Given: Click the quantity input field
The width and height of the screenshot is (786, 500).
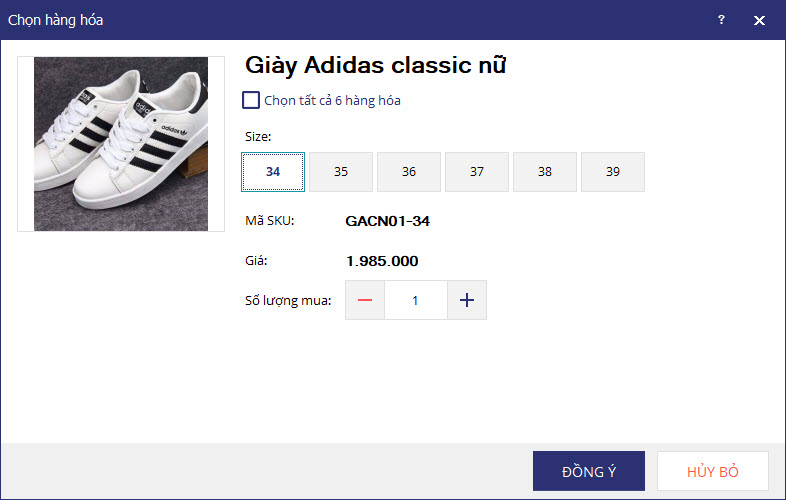Looking at the screenshot, I should tap(415, 300).
